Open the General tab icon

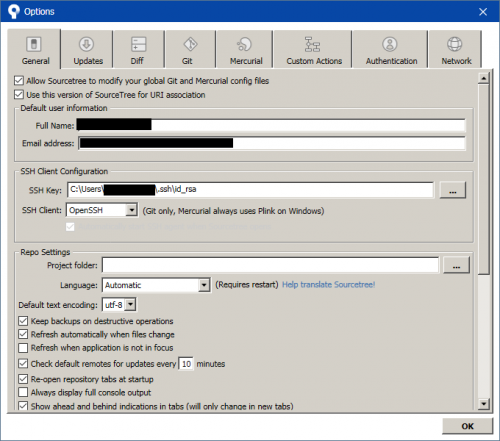(34, 44)
